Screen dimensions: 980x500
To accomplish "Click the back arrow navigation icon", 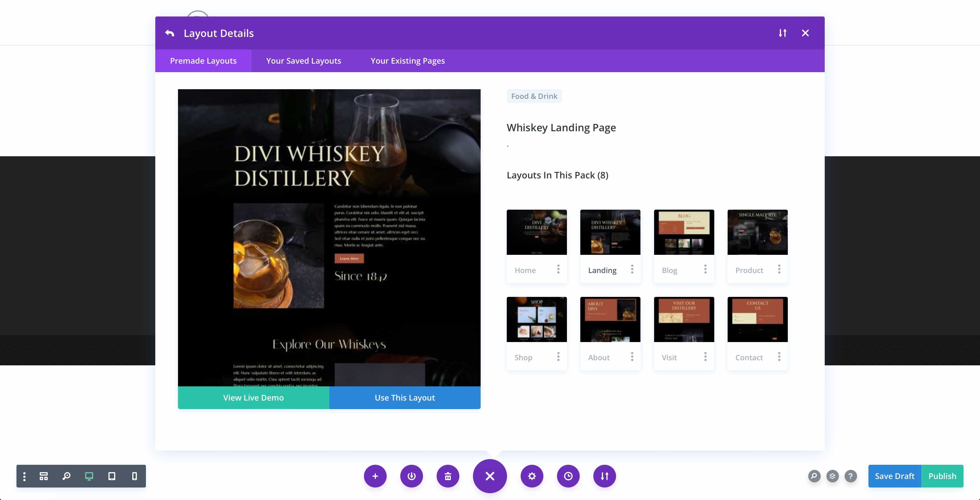I will (x=169, y=32).
